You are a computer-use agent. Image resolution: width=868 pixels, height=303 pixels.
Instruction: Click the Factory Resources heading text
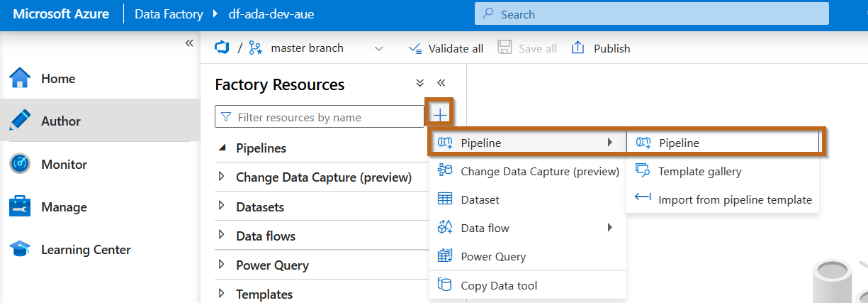[279, 84]
